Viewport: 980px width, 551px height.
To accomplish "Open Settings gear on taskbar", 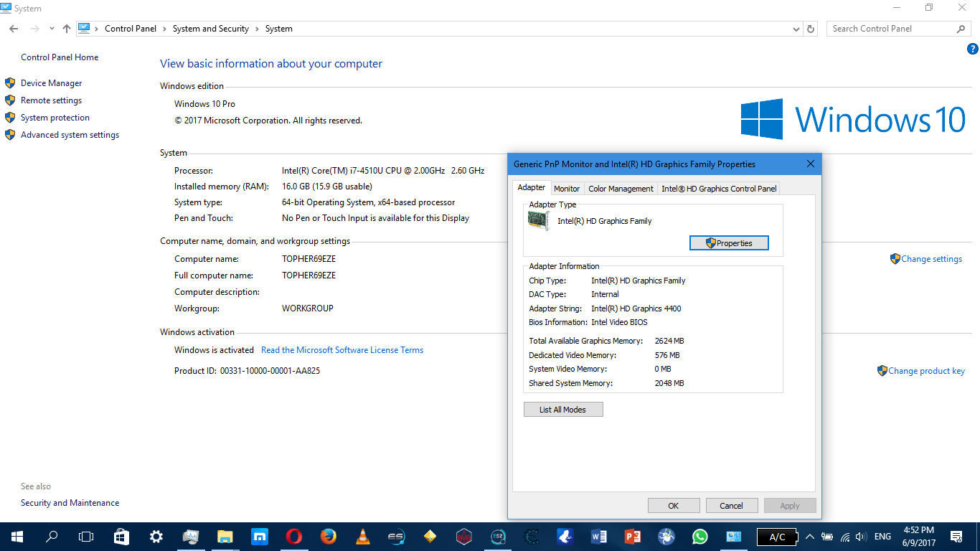I will click(x=156, y=537).
